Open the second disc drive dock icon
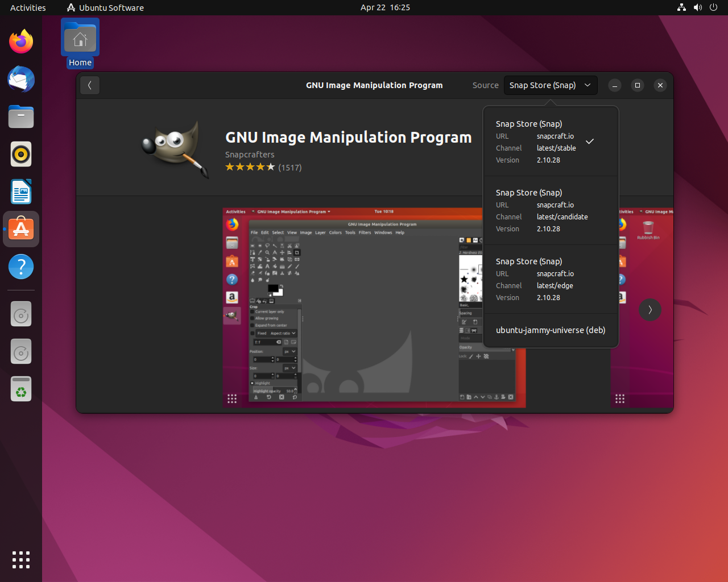Screen dimensions: 728x582 tap(21, 352)
